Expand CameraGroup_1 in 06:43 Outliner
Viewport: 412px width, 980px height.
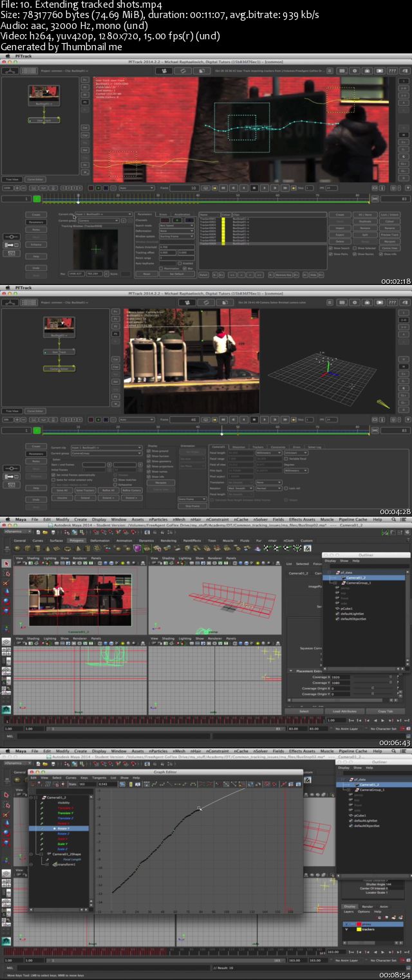pos(335,583)
